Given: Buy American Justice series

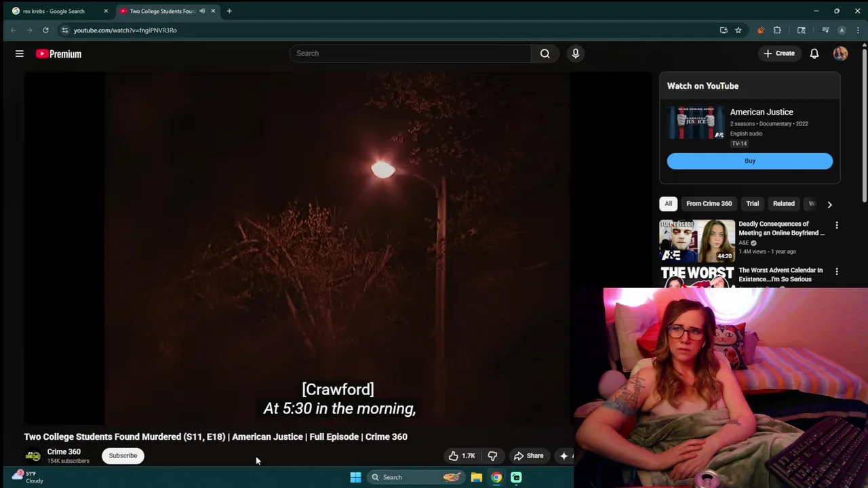Looking at the screenshot, I should tap(749, 161).
